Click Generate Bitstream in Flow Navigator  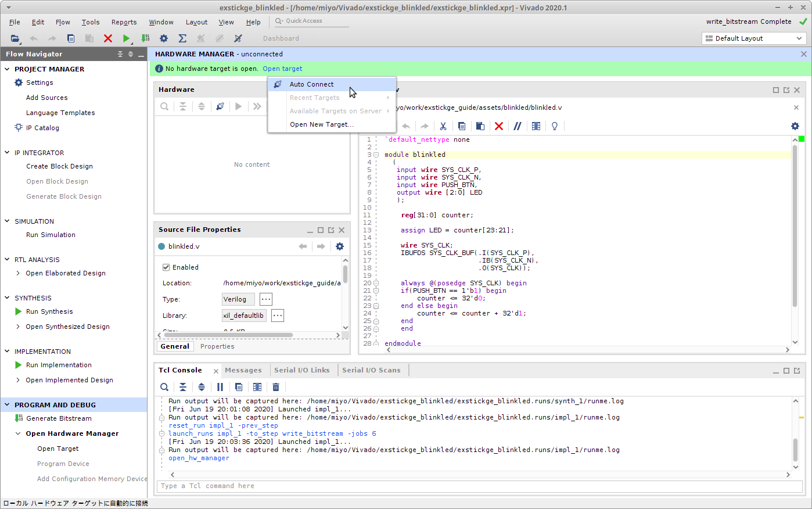click(59, 418)
